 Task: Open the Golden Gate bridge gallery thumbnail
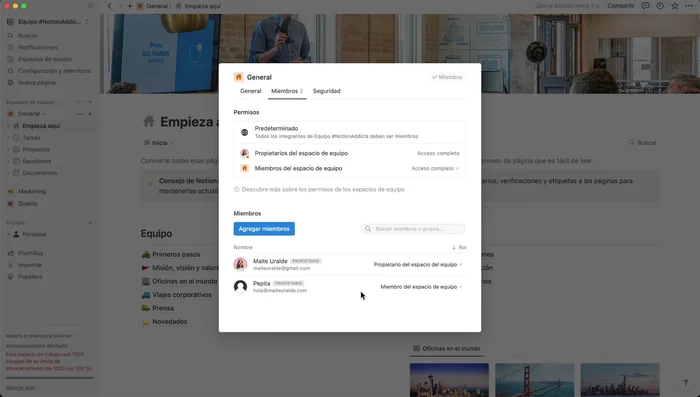pos(534,380)
